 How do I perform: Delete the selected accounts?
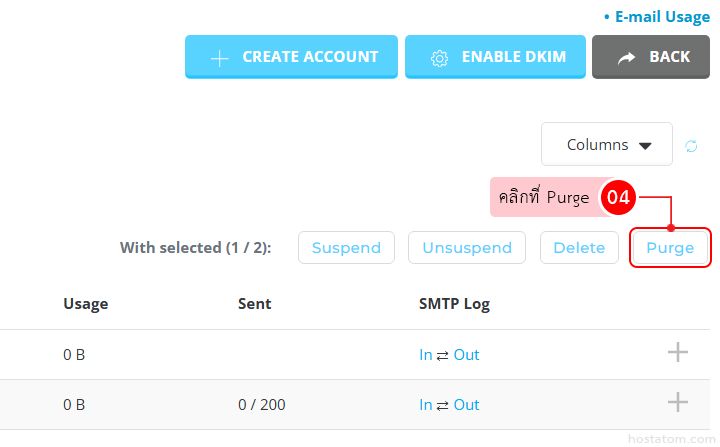pos(579,248)
